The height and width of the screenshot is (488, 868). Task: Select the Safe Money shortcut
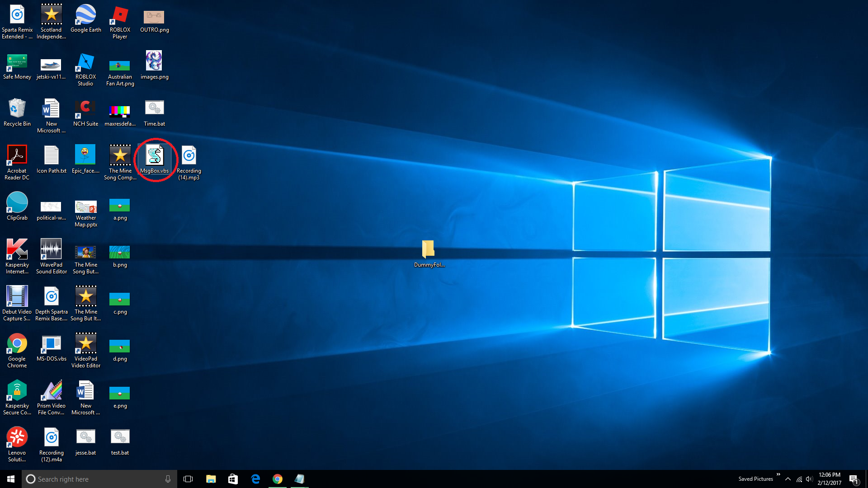pos(17,66)
